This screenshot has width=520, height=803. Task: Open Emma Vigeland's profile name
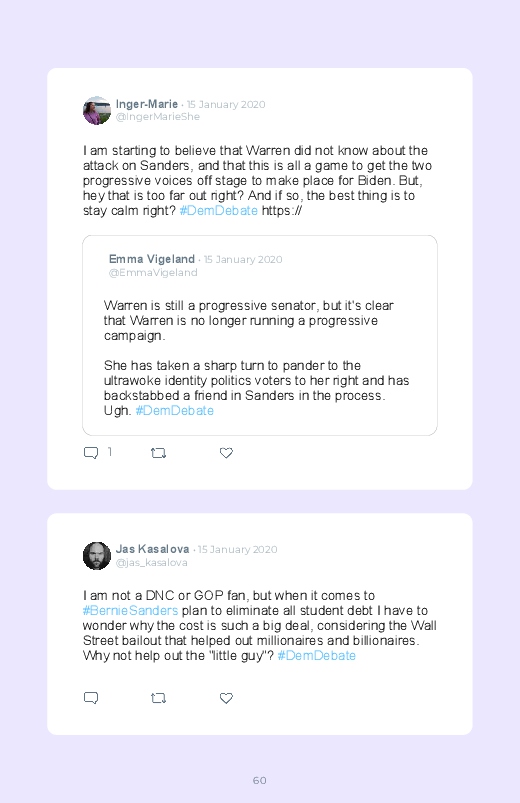click(152, 259)
